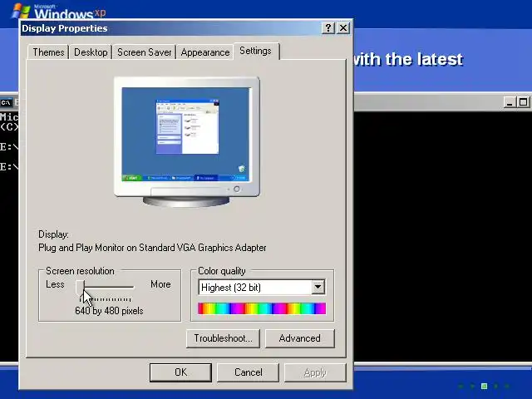
Task: Click the Settings tab
Action: [255, 51]
